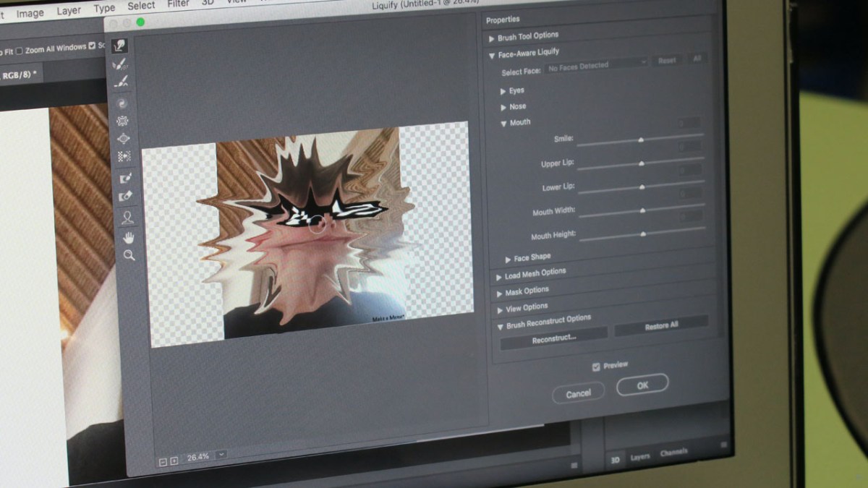Screen dimensions: 868x488
Task: Select the Reconstruct tool
Action: tap(119, 64)
